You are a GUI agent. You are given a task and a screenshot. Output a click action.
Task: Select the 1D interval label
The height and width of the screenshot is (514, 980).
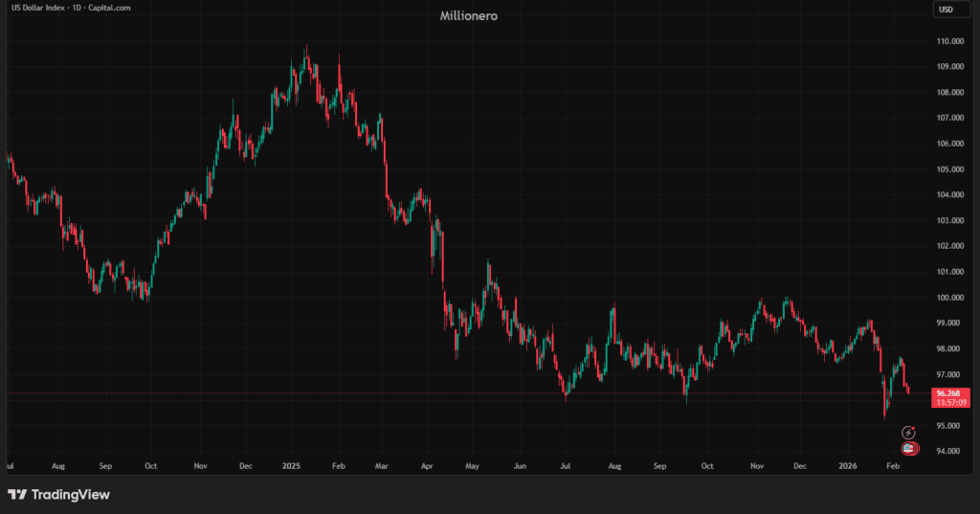79,8
